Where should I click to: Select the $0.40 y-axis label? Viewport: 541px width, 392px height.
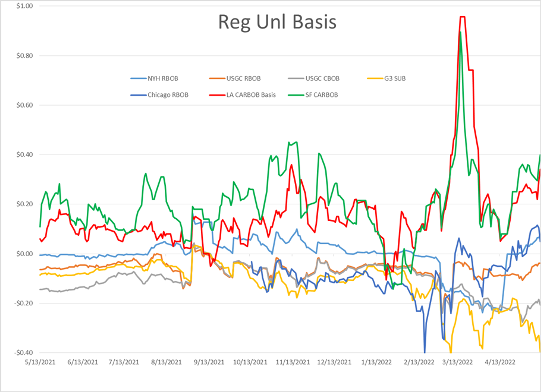(25, 154)
